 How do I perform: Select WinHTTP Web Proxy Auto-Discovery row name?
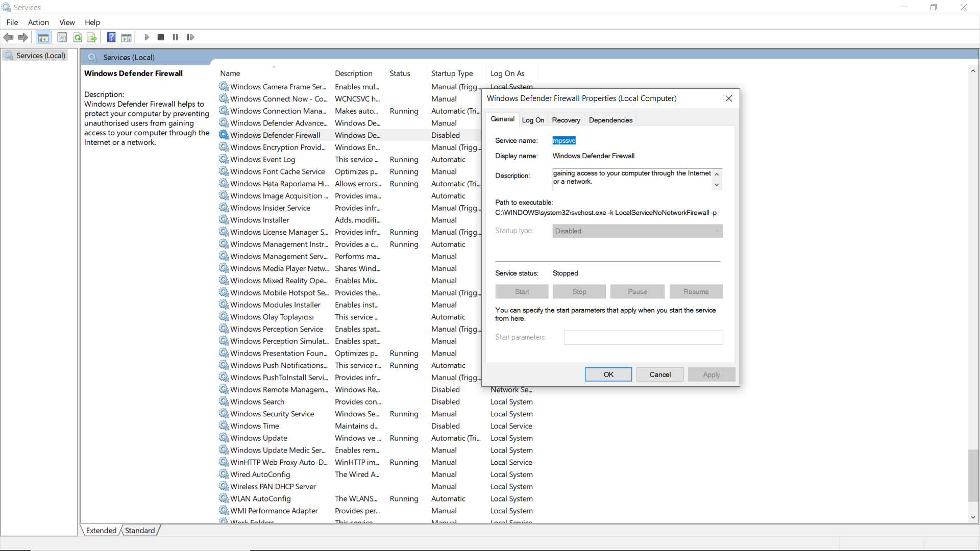(x=279, y=462)
